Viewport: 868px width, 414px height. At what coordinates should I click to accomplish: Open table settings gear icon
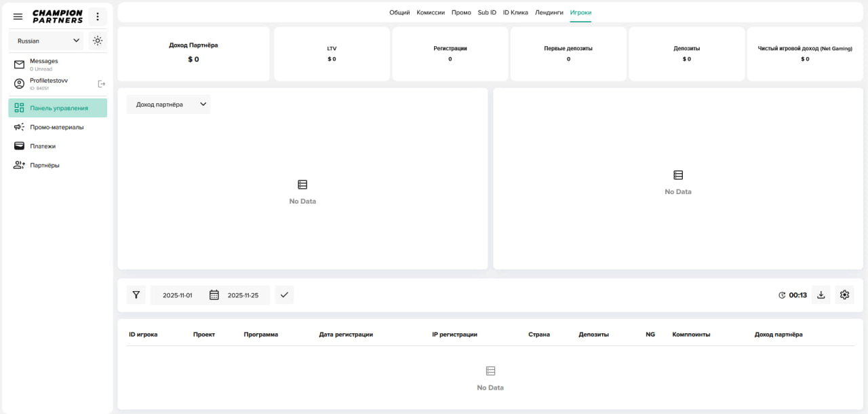click(x=844, y=295)
